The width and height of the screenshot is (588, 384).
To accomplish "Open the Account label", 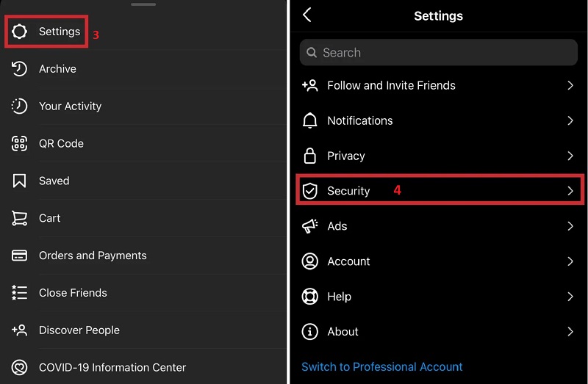I will (348, 261).
